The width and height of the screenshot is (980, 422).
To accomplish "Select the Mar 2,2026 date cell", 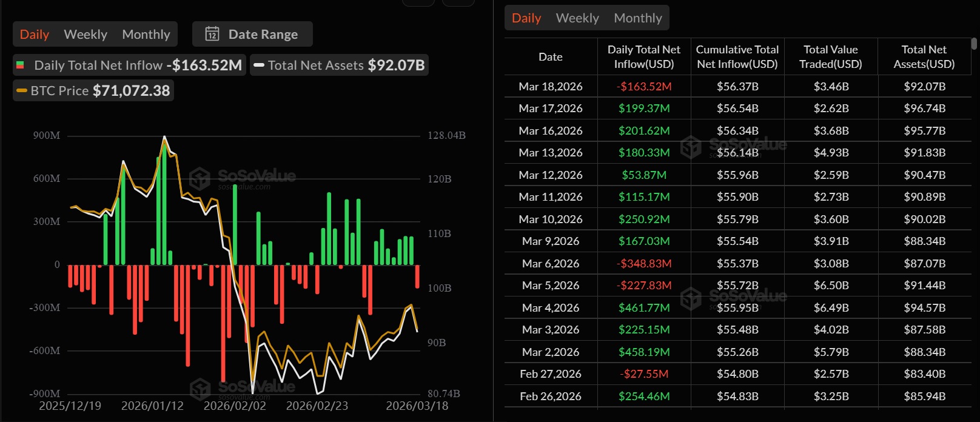I will point(551,352).
